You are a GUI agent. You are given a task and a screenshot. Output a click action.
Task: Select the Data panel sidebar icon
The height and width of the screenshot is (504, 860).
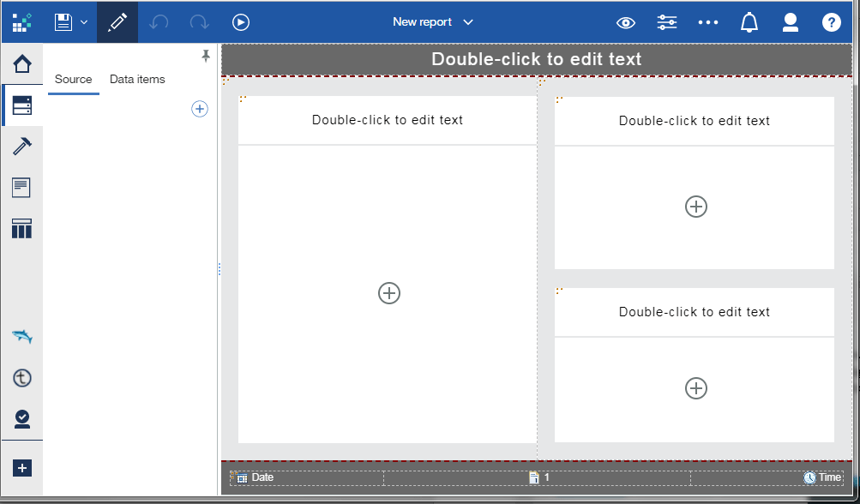click(22, 105)
